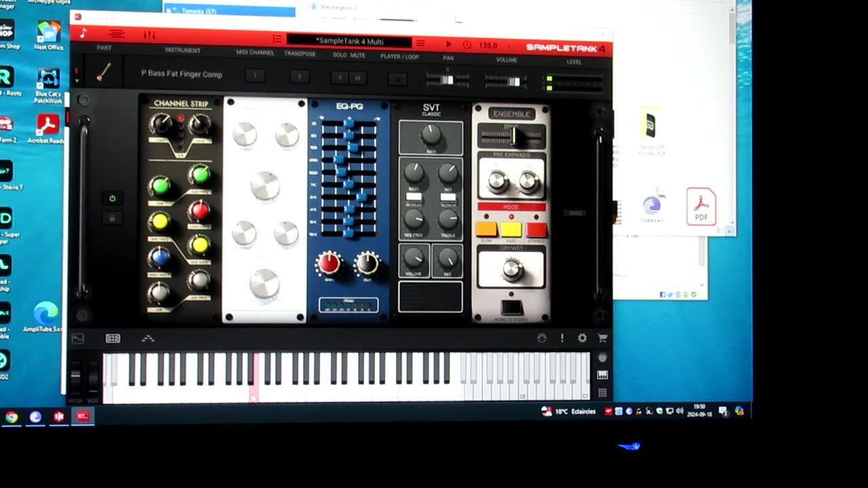Open the MIDI channel selector box
This screenshot has height=488, width=868.
point(255,77)
